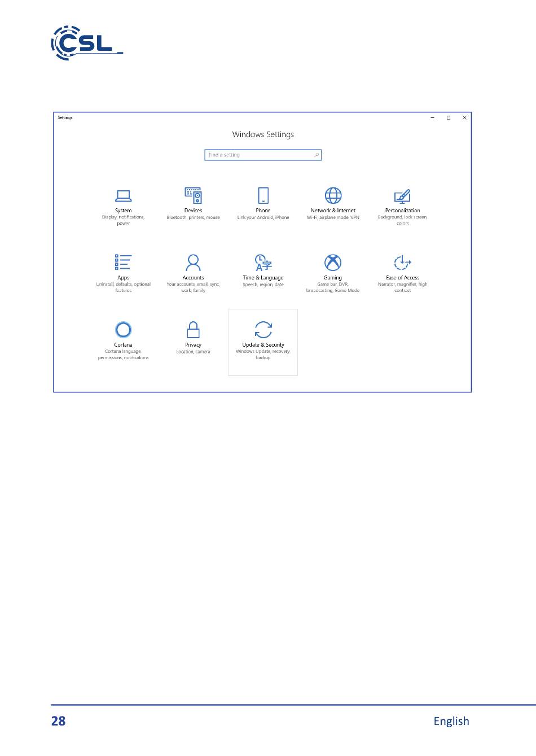
Task: Open the Ease of Access icon
Action: pos(402,263)
